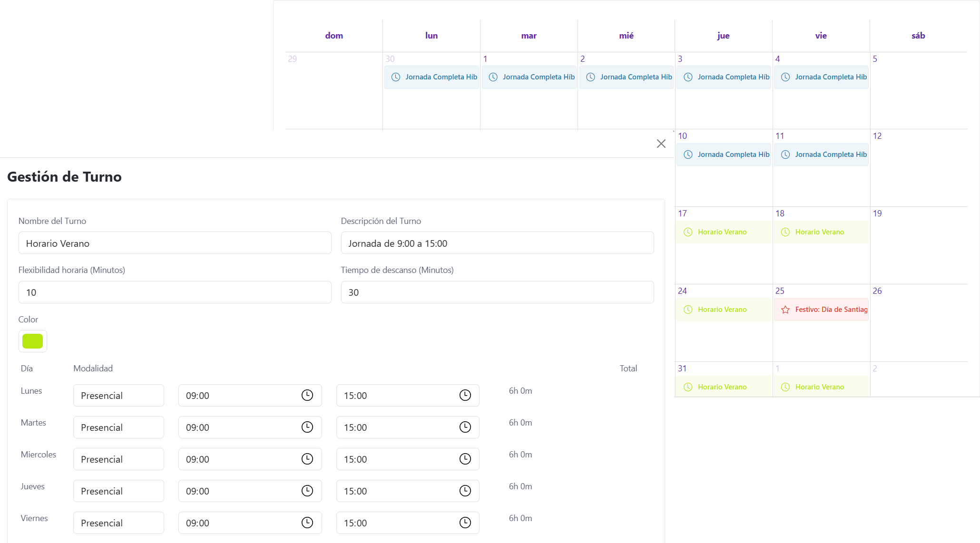
Task: Open the Jueves end time clock picker
Action: (x=465, y=491)
